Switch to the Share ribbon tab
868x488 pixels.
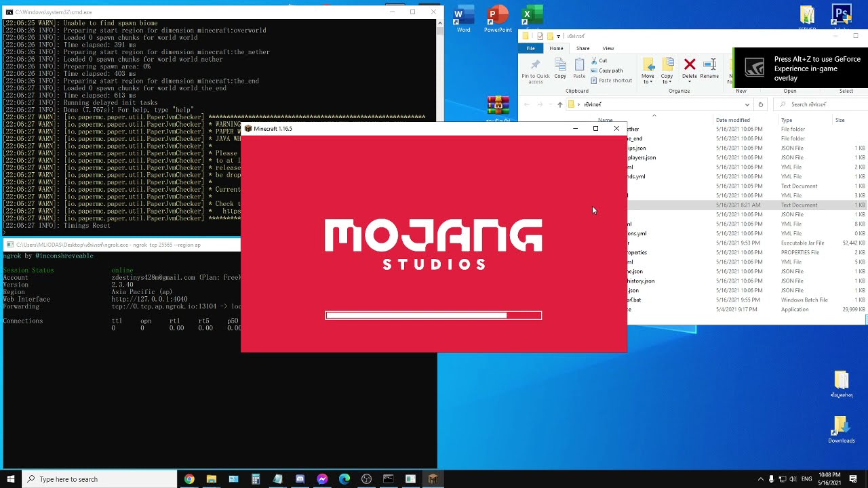coord(583,48)
